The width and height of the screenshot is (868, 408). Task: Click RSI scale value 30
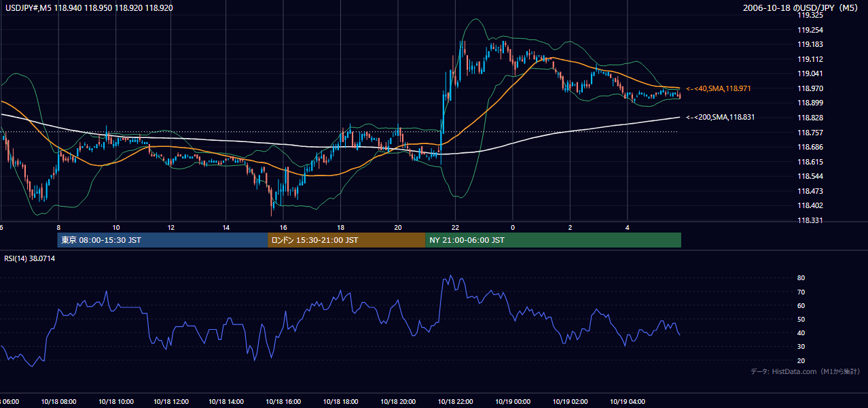(x=801, y=347)
